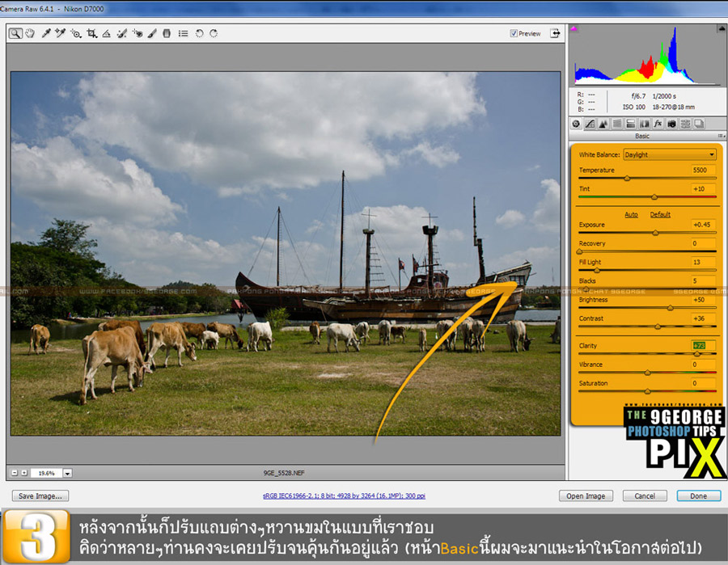Viewport: 728px width, 565px height.
Task: Click the Brightness value field +50
Action: click(x=703, y=300)
